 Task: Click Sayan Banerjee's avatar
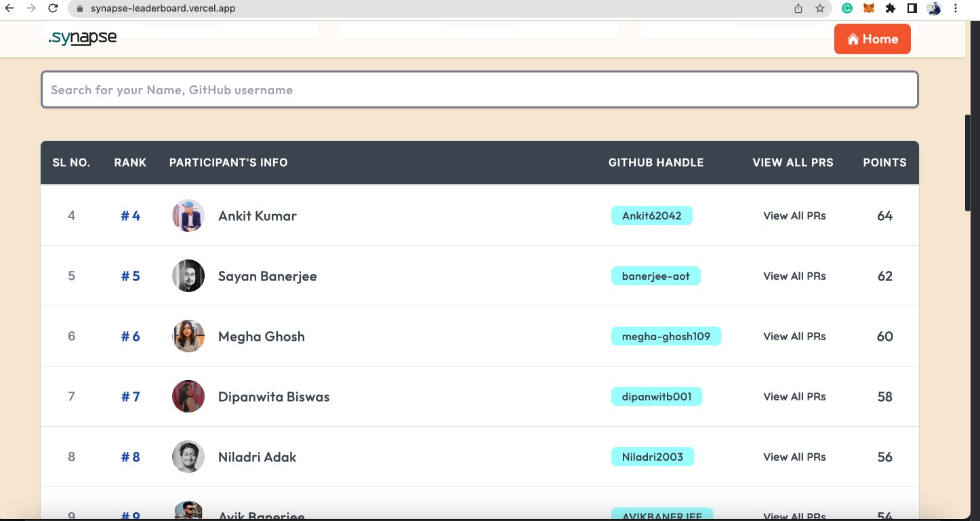(188, 276)
